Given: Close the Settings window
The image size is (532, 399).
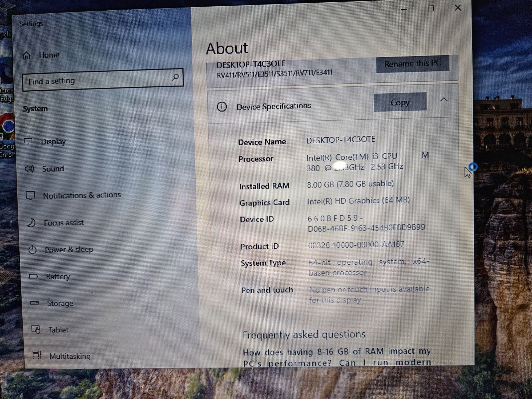Looking at the screenshot, I should (458, 7).
